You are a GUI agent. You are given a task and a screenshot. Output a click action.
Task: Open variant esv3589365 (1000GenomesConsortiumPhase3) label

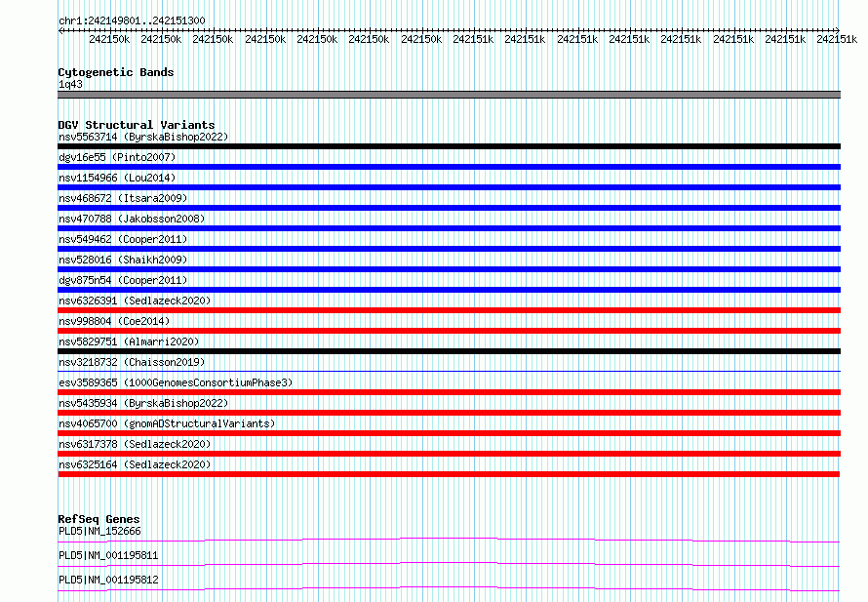pos(176,382)
